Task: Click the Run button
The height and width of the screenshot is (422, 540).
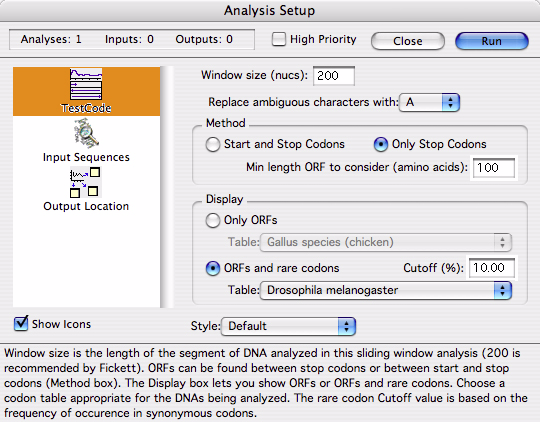Action: (x=492, y=41)
